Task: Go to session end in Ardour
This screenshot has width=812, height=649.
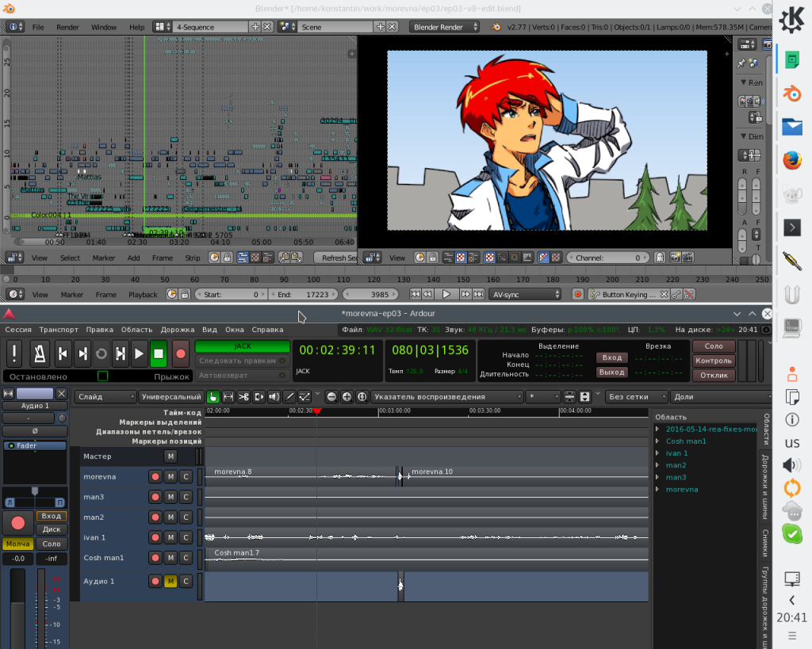Action: tap(82, 353)
